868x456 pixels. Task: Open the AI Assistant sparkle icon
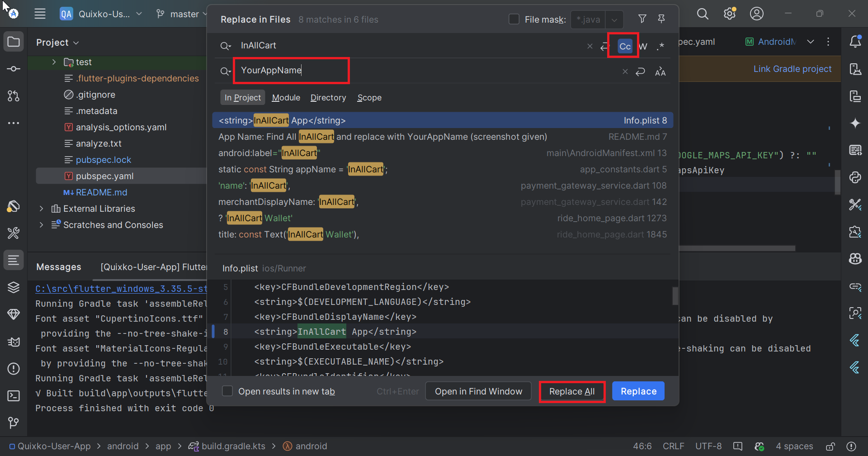855,123
